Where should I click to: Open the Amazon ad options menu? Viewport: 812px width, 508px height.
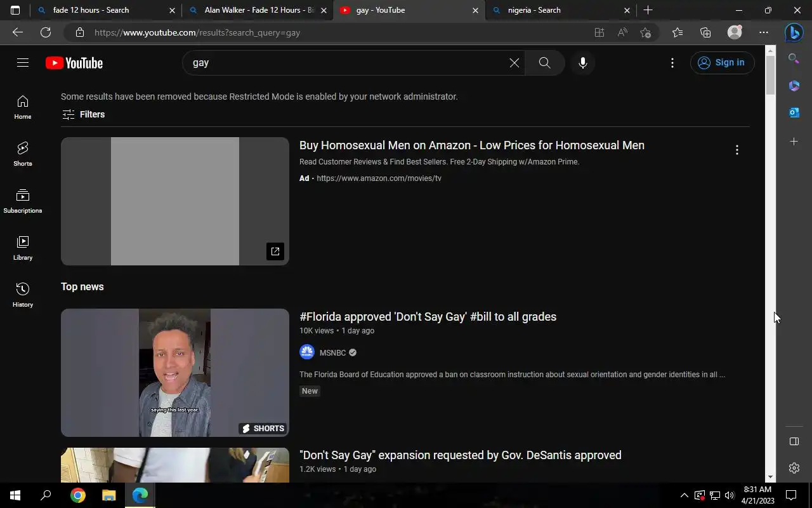click(x=737, y=150)
